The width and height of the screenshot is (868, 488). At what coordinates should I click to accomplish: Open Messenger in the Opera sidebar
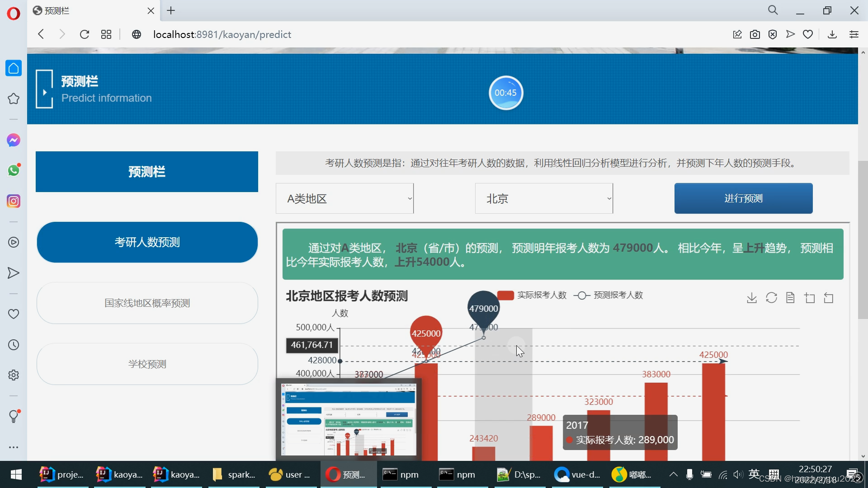[14, 140]
